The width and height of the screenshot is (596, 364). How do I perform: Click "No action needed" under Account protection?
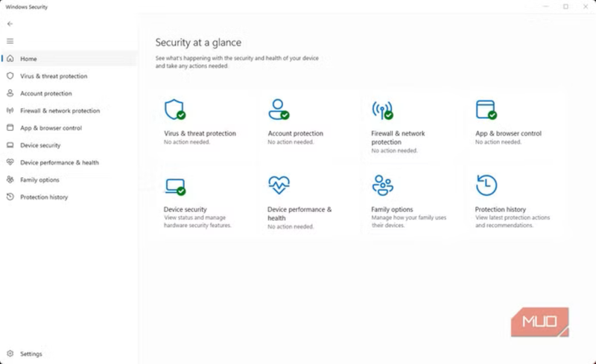[291, 142]
